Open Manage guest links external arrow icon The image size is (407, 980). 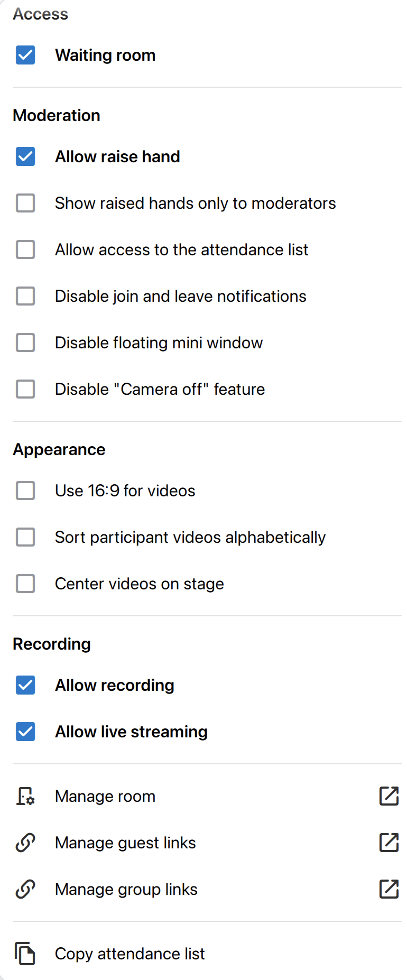pyautogui.click(x=388, y=843)
